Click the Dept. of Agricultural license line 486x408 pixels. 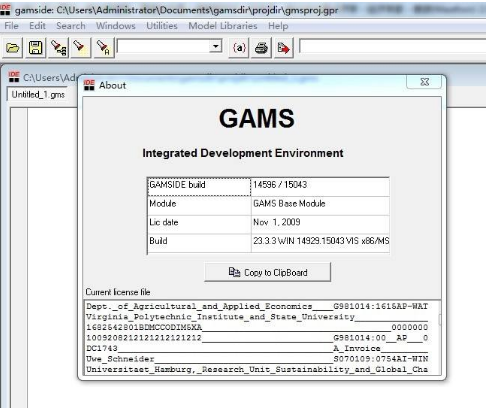(x=257, y=306)
